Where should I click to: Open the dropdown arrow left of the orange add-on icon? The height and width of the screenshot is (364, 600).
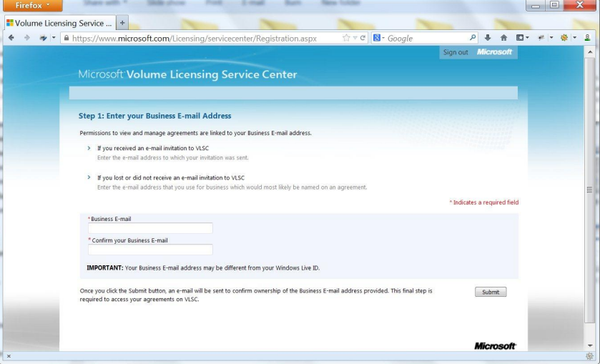coord(551,37)
